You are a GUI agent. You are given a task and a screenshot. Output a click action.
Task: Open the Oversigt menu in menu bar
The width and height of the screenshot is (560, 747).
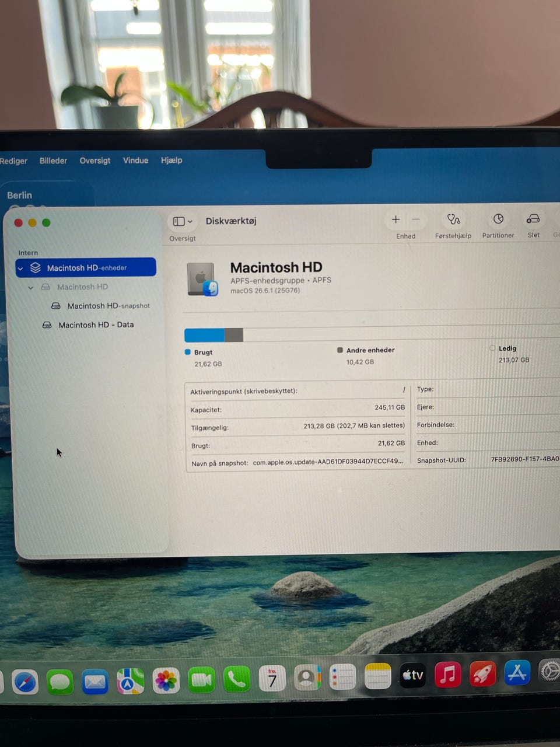pyautogui.click(x=94, y=160)
